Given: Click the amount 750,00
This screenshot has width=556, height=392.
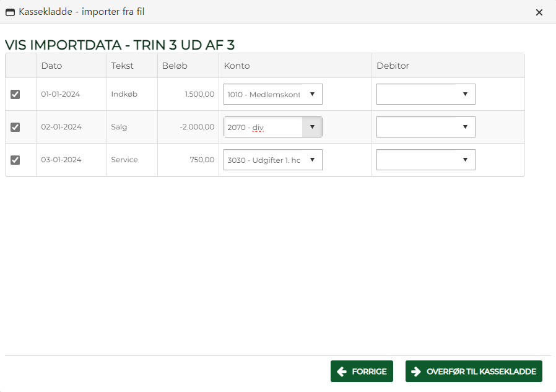Looking at the screenshot, I should click(202, 160).
